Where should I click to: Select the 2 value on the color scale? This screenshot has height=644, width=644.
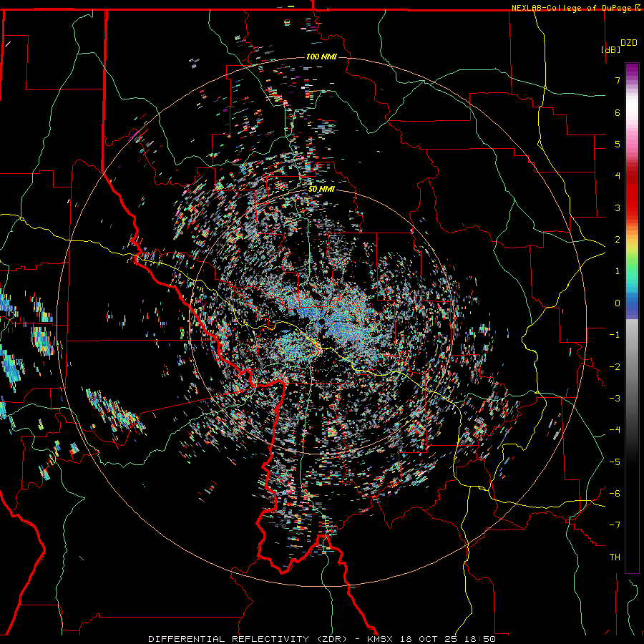point(618,240)
